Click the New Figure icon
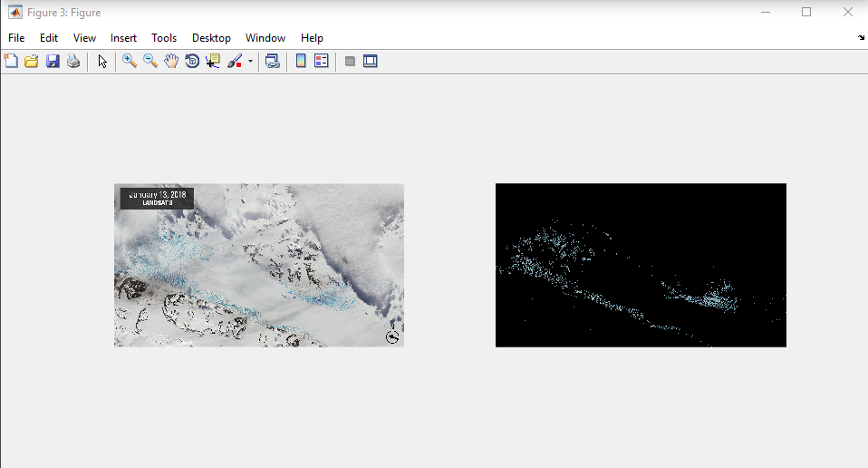The width and height of the screenshot is (868, 468). (x=11, y=62)
